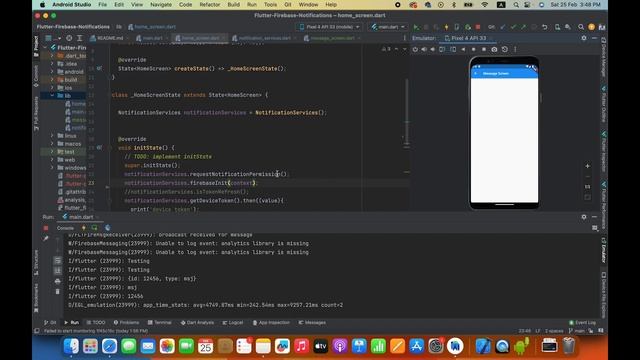The image size is (640, 360).
Task: Expand the ios folder
Action: [52, 88]
